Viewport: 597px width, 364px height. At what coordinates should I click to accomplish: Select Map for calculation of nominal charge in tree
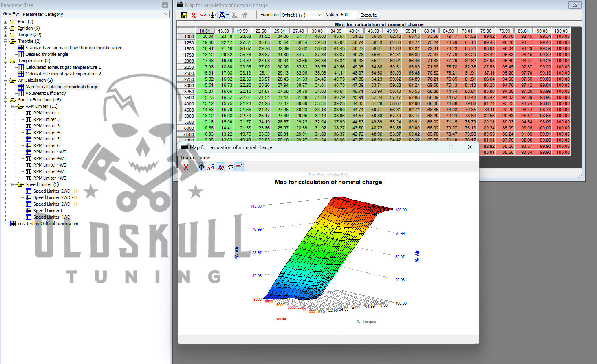pos(62,87)
